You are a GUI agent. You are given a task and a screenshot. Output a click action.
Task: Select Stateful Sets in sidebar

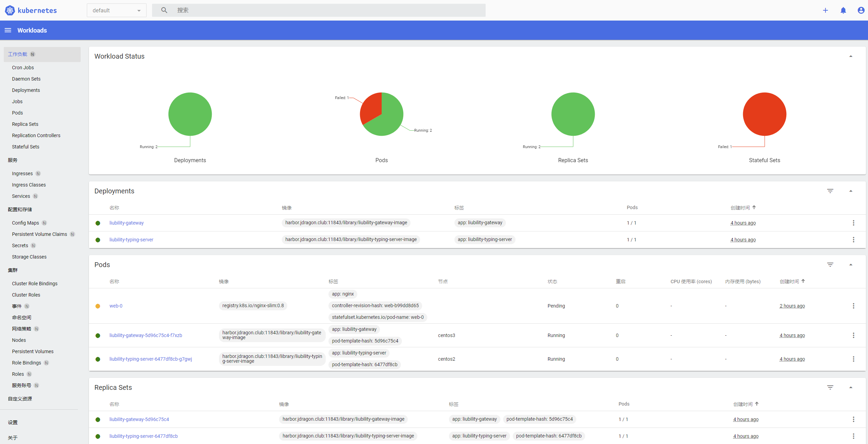coord(26,147)
